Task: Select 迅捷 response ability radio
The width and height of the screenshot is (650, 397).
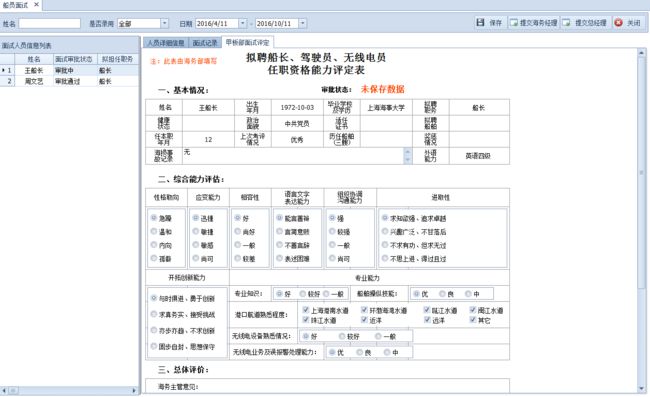Action: coord(196,218)
